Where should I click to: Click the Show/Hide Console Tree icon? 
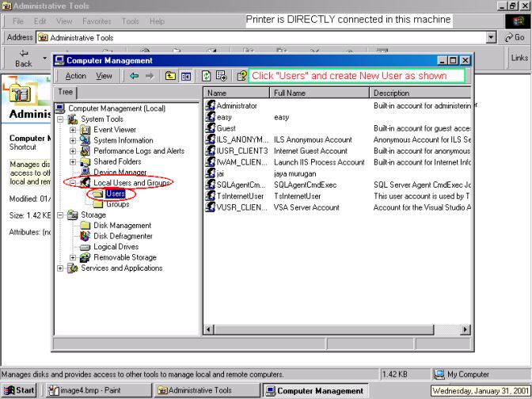(x=186, y=76)
